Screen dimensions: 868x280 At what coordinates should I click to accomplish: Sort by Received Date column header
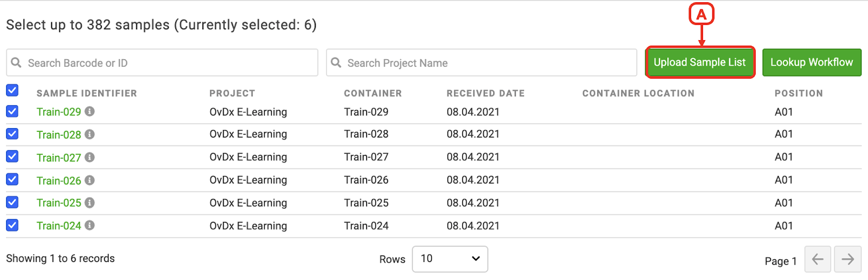coord(486,93)
